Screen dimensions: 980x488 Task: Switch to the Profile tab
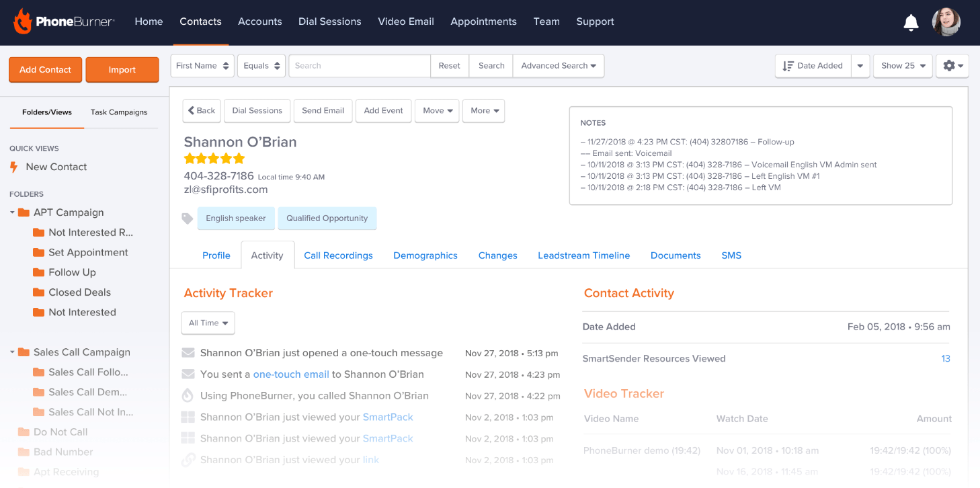pos(216,255)
